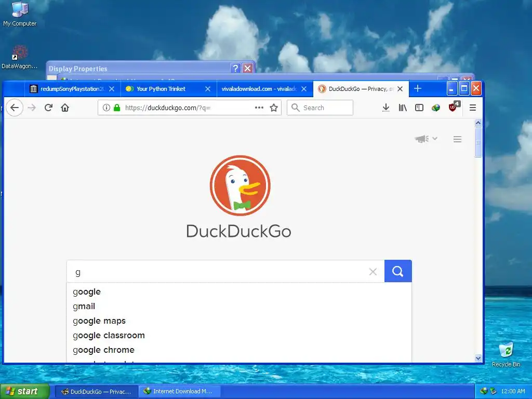Open the uBlock Origin shield icon
This screenshot has width=532, height=399.
click(453, 107)
